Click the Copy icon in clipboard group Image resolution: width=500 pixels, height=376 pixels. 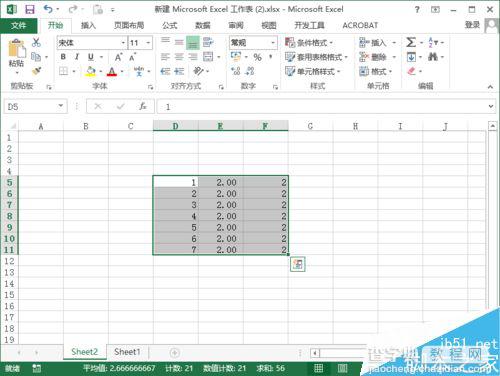36,57
